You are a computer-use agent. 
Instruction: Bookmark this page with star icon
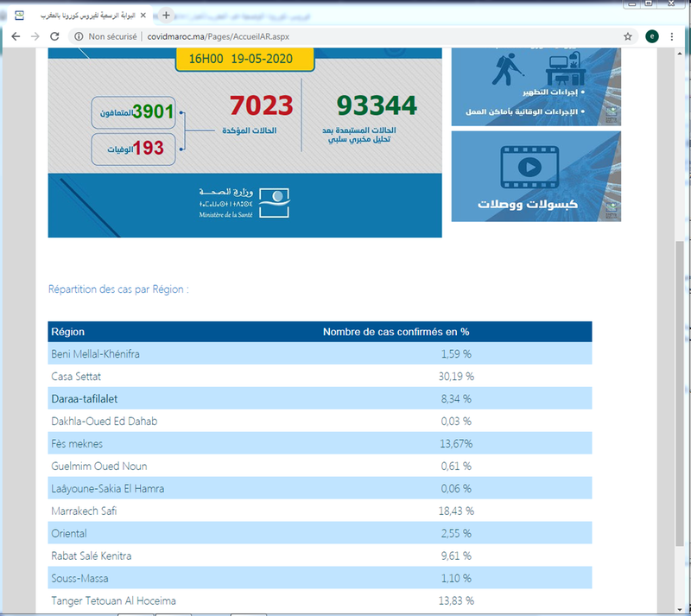[x=628, y=36]
